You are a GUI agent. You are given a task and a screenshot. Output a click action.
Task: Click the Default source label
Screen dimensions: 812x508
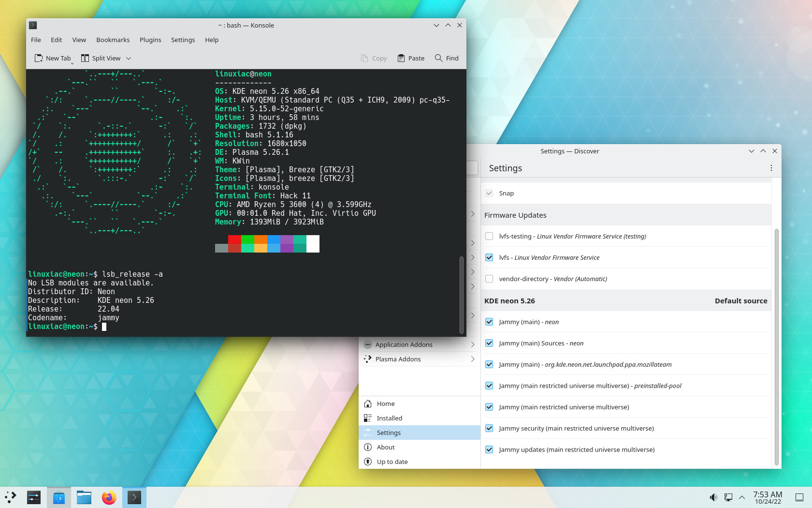click(x=741, y=300)
